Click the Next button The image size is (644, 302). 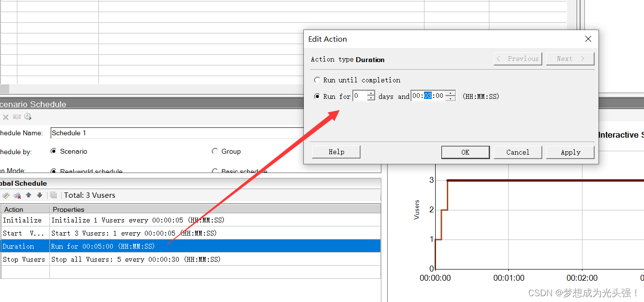[x=570, y=59]
